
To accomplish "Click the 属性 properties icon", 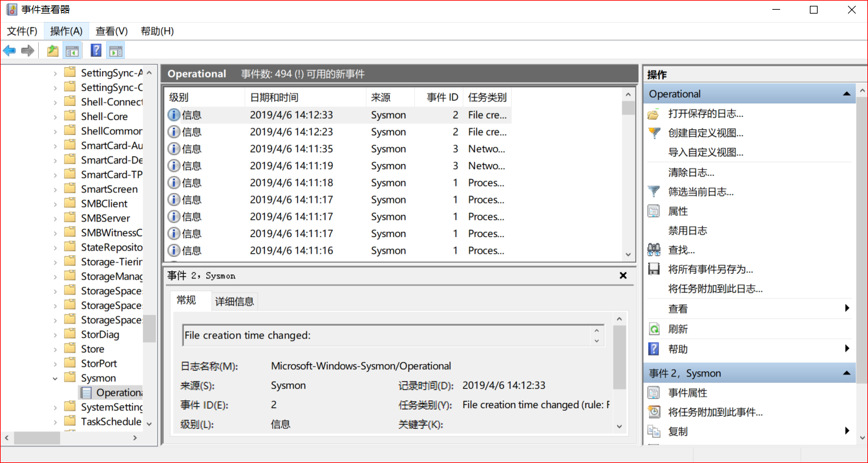I will (x=654, y=211).
